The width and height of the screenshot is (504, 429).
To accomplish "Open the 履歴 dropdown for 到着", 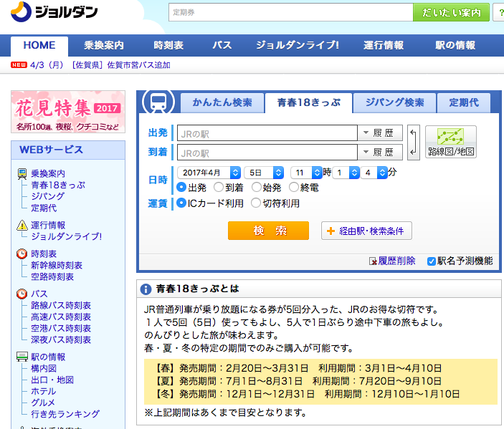I will pos(380,153).
